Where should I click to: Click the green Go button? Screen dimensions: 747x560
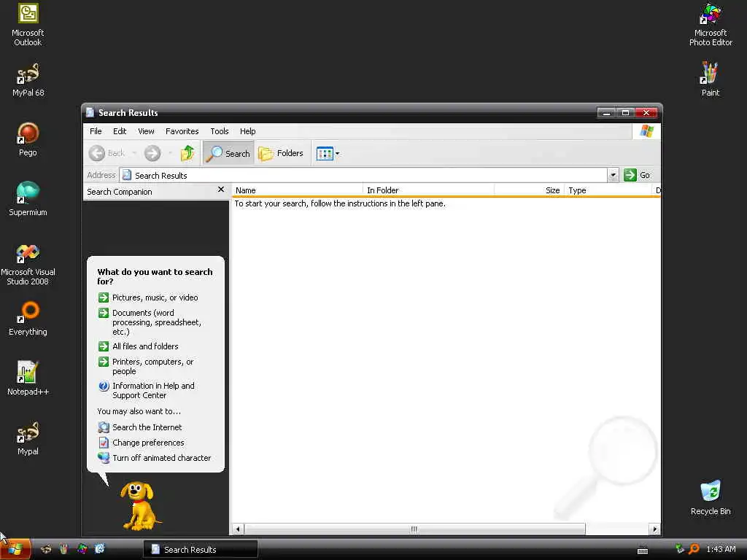pos(637,175)
